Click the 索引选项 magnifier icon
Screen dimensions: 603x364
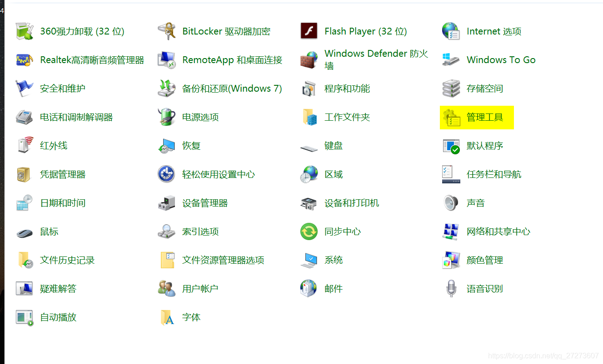pos(167,231)
